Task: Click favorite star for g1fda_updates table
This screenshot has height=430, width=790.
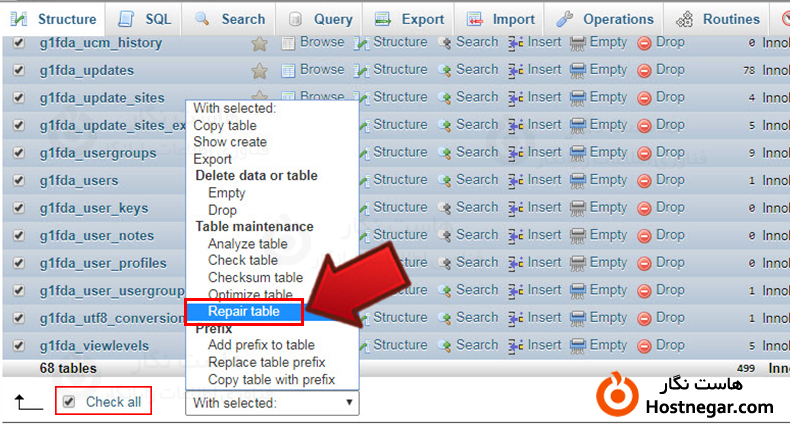Action: point(259,71)
